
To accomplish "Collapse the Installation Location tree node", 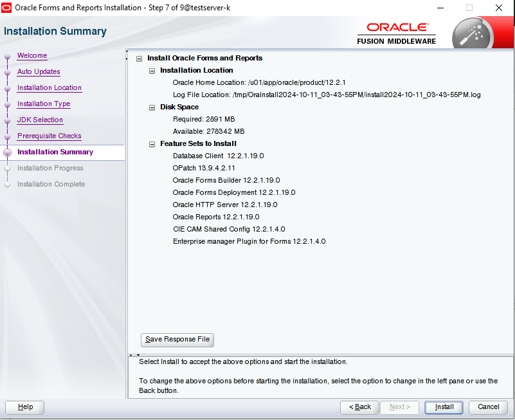I will pos(152,71).
